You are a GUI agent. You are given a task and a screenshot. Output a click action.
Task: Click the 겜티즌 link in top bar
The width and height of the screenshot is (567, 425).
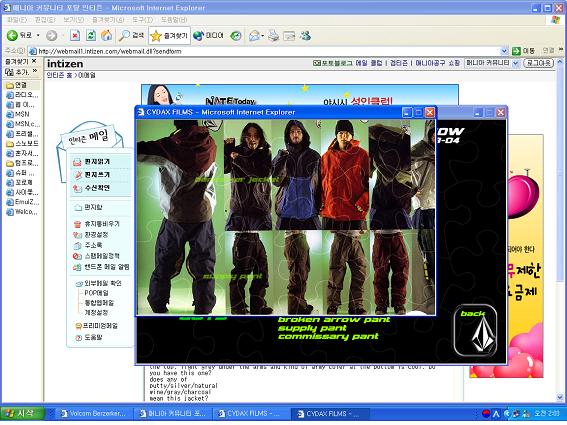pyautogui.click(x=398, y=63)
